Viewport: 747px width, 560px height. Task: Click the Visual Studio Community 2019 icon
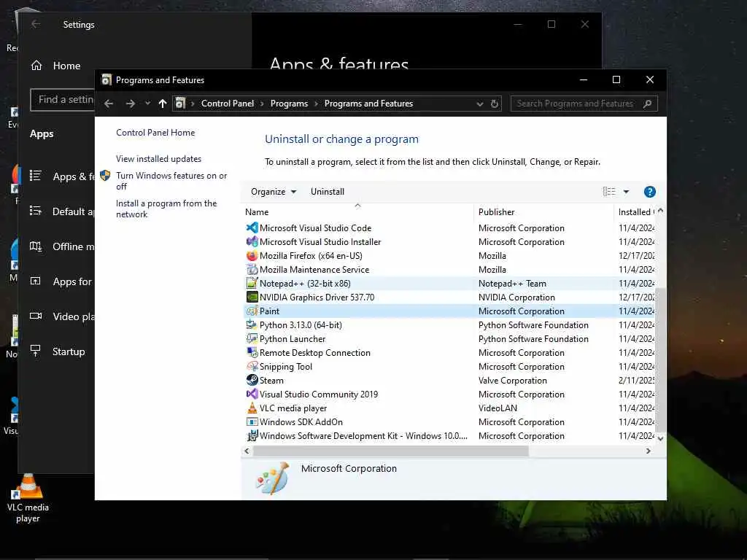(x=252, y=394)
